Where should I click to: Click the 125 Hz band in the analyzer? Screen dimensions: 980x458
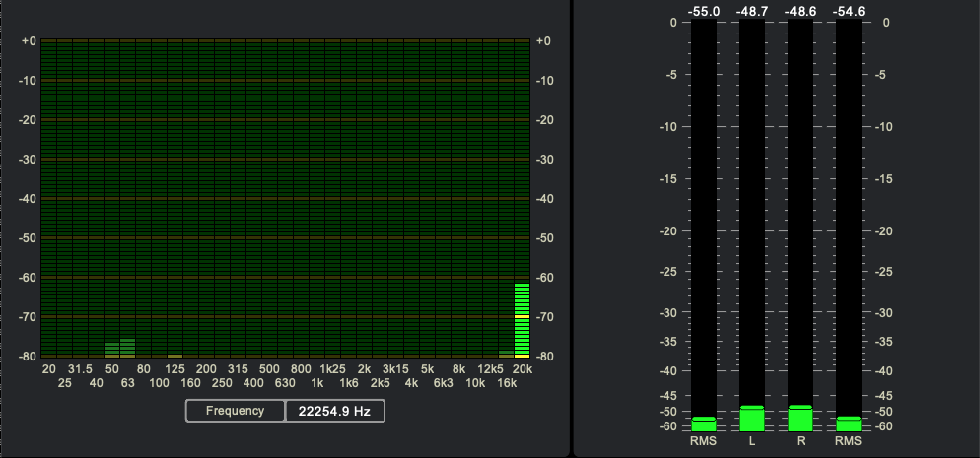click(x=175, y=355)
